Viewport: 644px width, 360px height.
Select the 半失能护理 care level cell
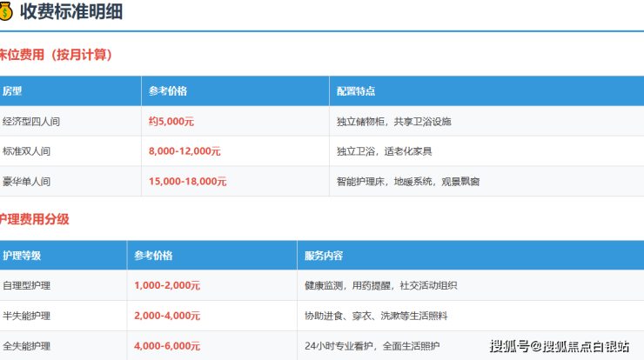26,316
